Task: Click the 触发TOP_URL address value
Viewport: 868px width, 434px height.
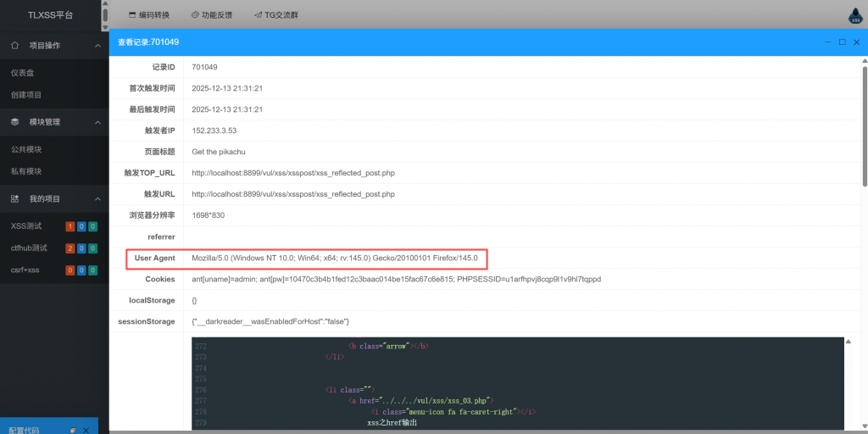Action: (x=293, y=173)
